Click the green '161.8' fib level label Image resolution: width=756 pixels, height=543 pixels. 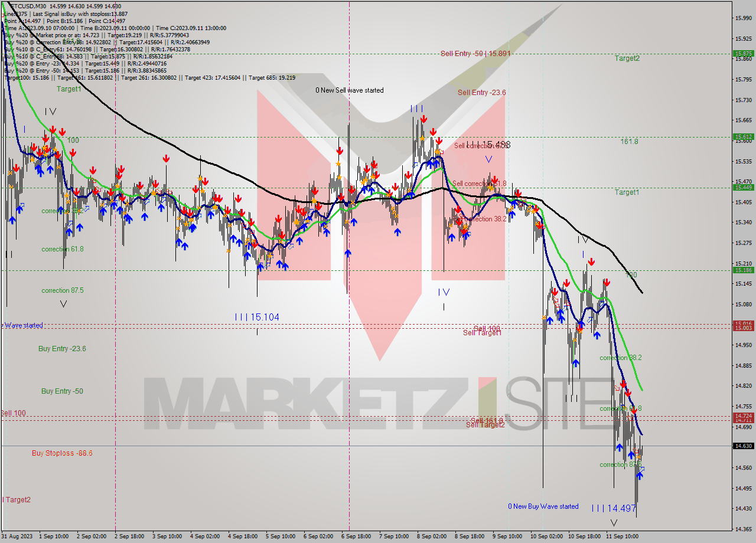click(x=629, y=142)
